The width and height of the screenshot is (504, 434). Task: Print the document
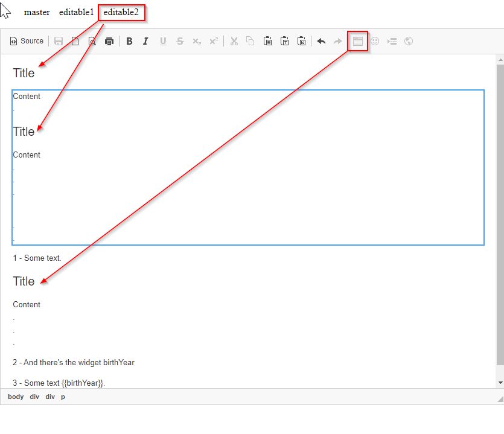tap(109, 41)
